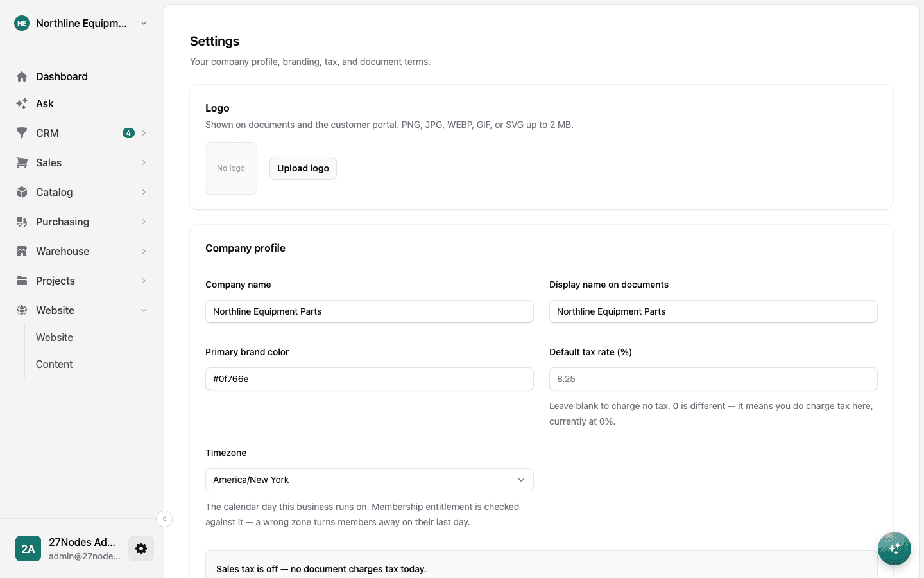Screen dimensions: 924x578
Task: Click the Catalog box icon
Action: pos(22,192)
